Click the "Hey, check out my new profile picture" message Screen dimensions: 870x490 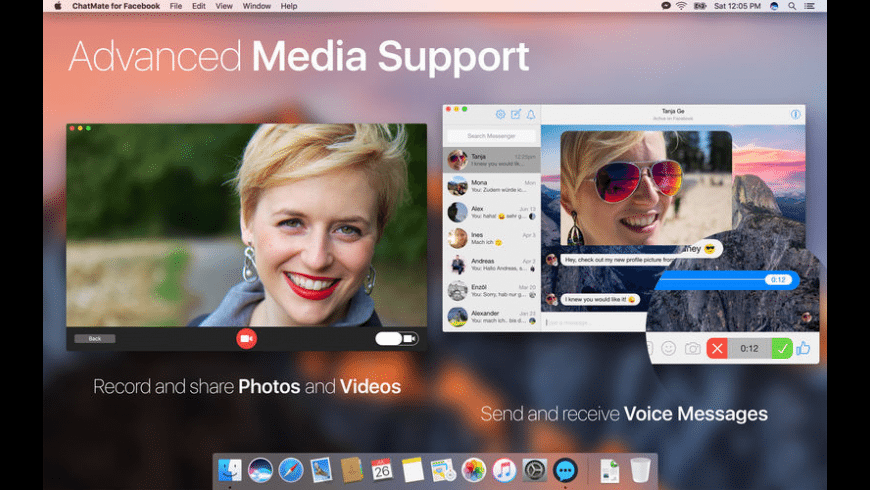click(620, 260)
